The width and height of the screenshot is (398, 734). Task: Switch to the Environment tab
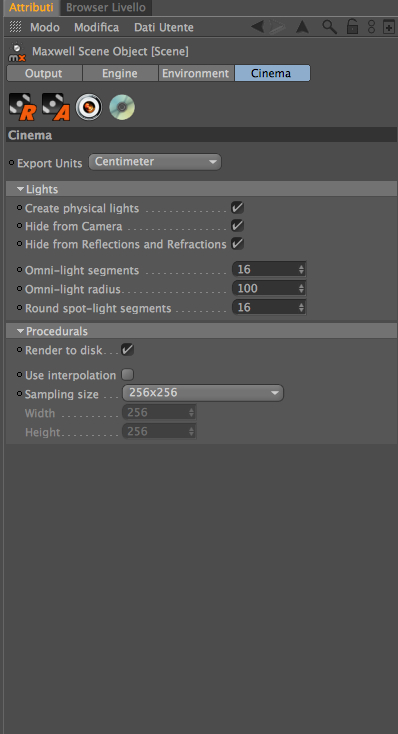point(196,73)
